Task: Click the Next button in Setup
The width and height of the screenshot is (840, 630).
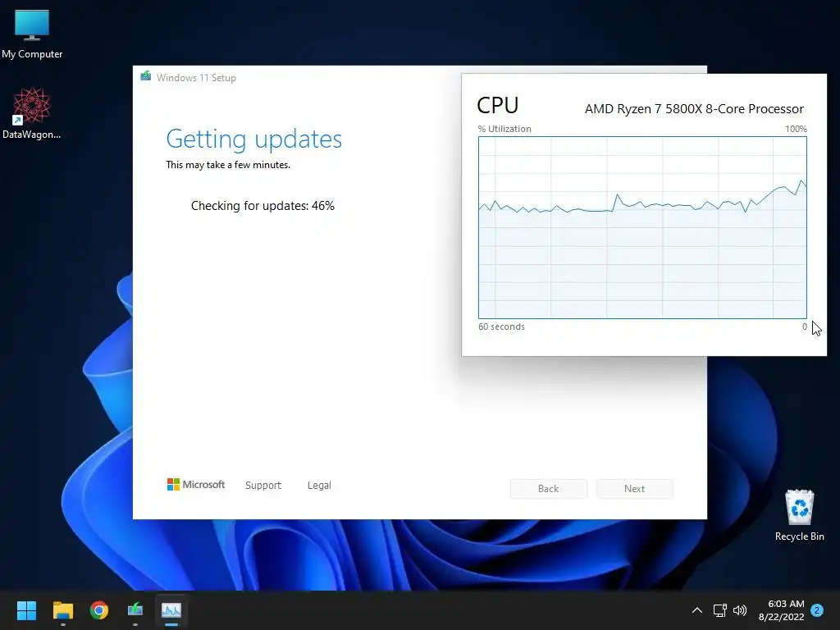Action: pos(634,489)
